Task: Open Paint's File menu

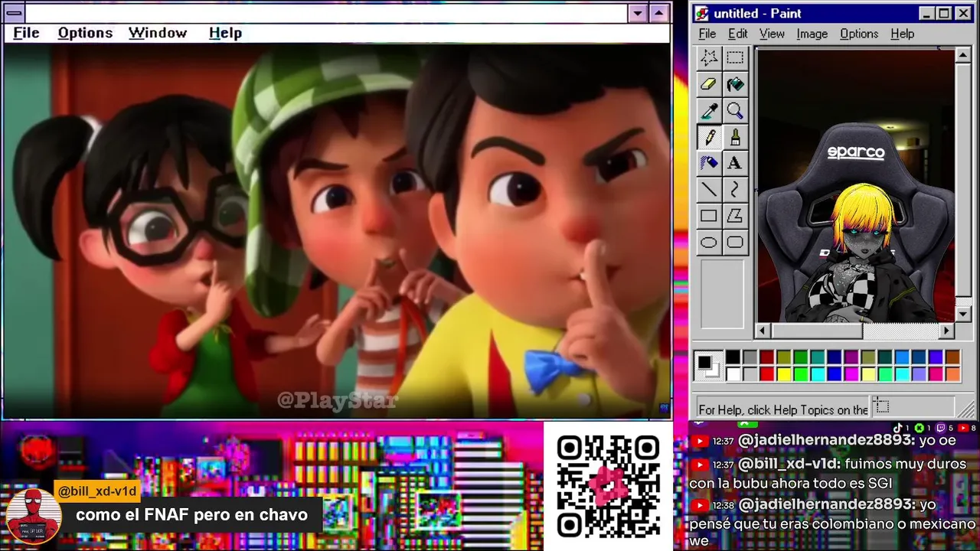Action: click(x=707, y=34)
